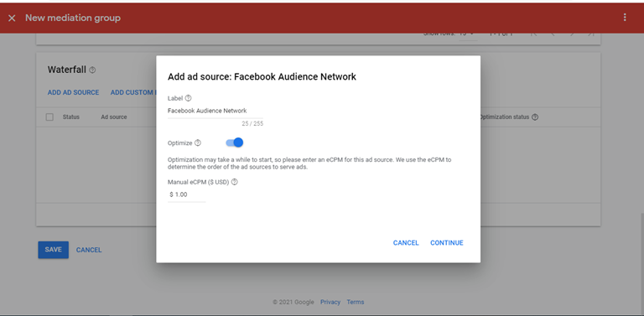Open help icon beside Label field

[x=188, y=98]
